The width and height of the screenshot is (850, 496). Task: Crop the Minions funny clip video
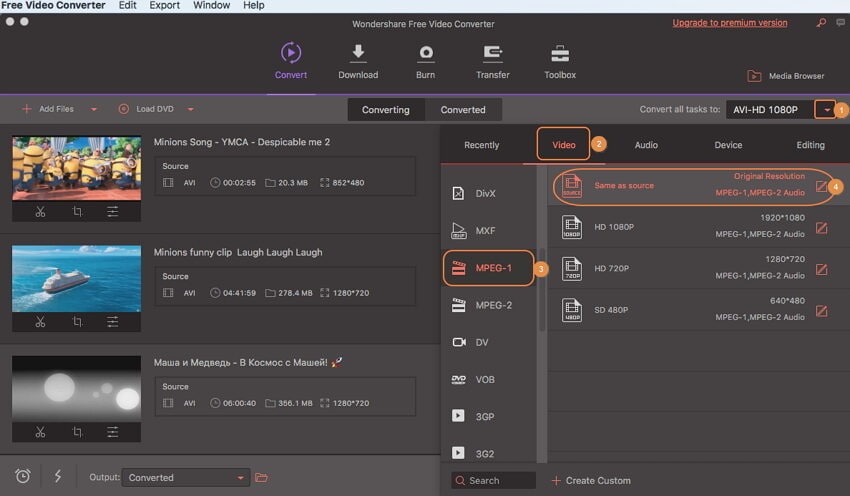click(x=77, y=322)
